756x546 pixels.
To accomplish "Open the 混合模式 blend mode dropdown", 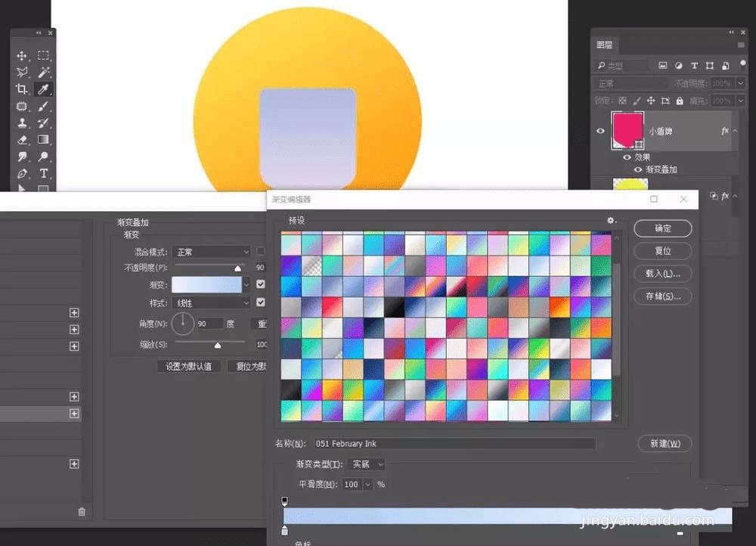I will pos(211,252).
